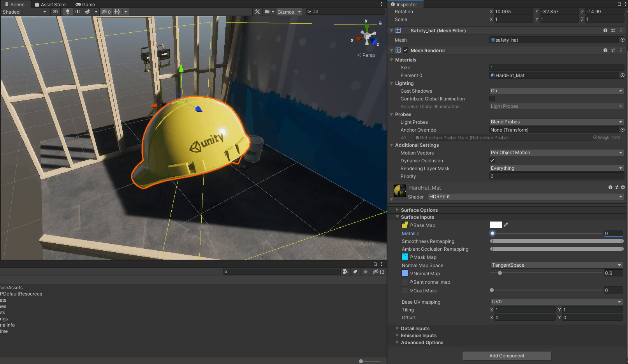Toggle scene lighting with the lightbulb icon

(x=68, y=12)
